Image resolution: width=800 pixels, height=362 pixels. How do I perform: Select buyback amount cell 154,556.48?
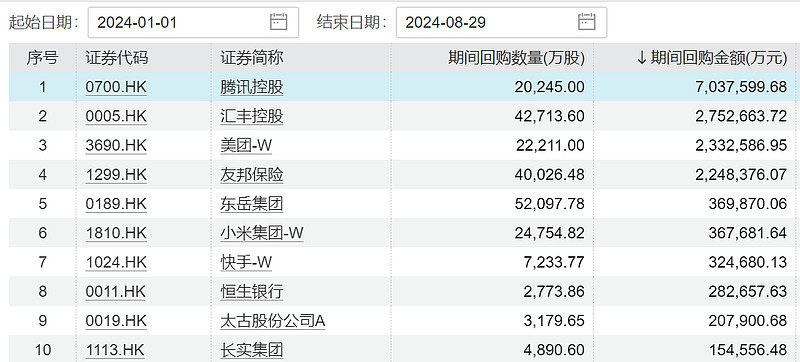[x=748, y=350]
